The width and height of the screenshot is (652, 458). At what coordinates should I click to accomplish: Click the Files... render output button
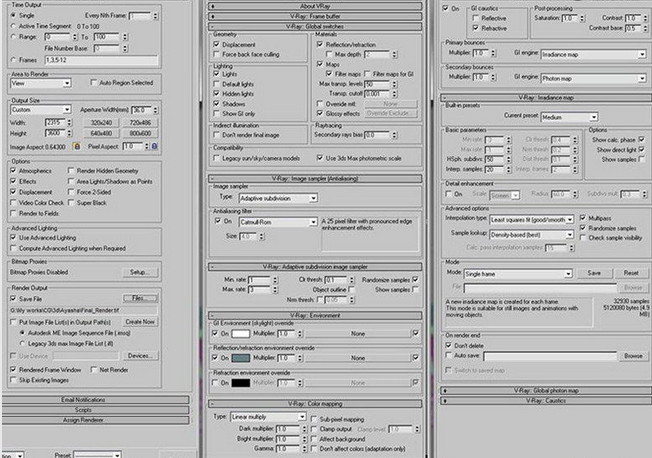140,298
